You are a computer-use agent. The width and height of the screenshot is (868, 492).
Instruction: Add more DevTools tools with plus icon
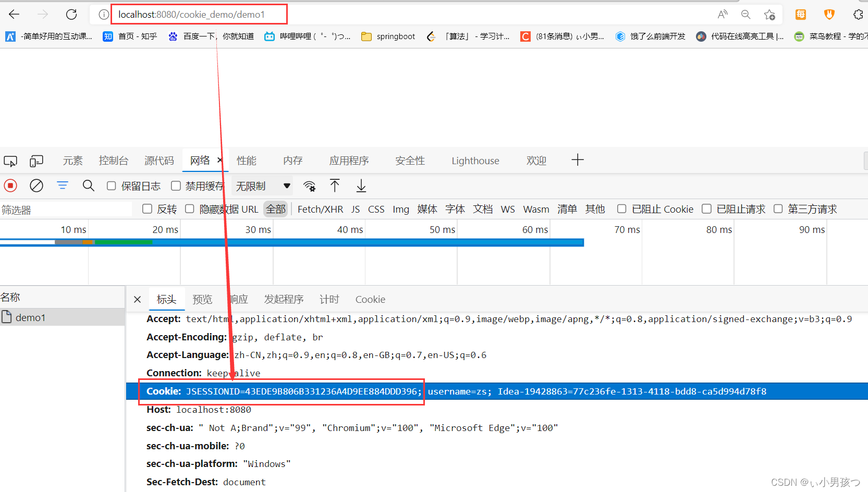(x=578, y=160)
